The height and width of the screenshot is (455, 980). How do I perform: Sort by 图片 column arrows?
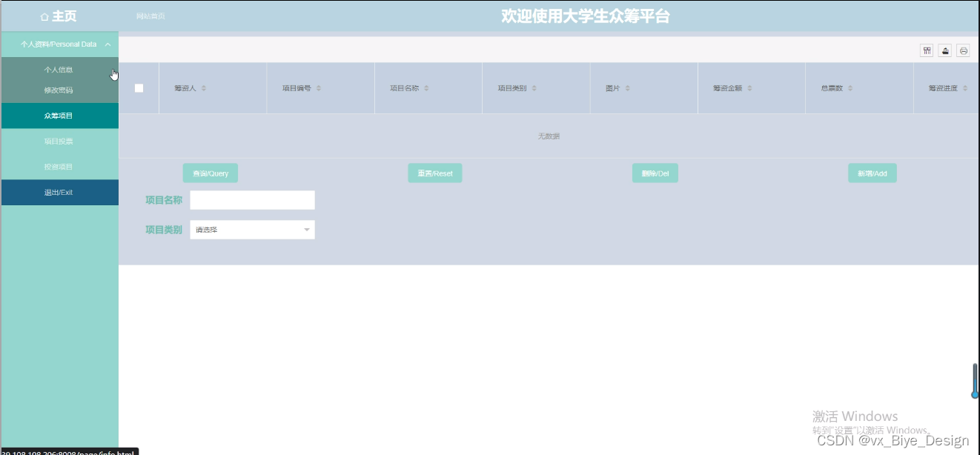627,88
